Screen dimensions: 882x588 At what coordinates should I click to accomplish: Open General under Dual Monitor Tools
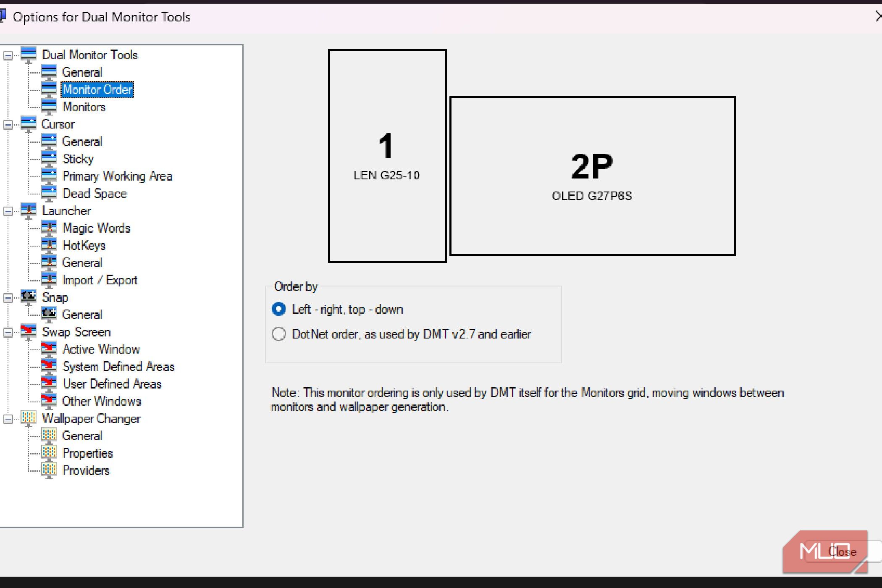tap(82, 72)
